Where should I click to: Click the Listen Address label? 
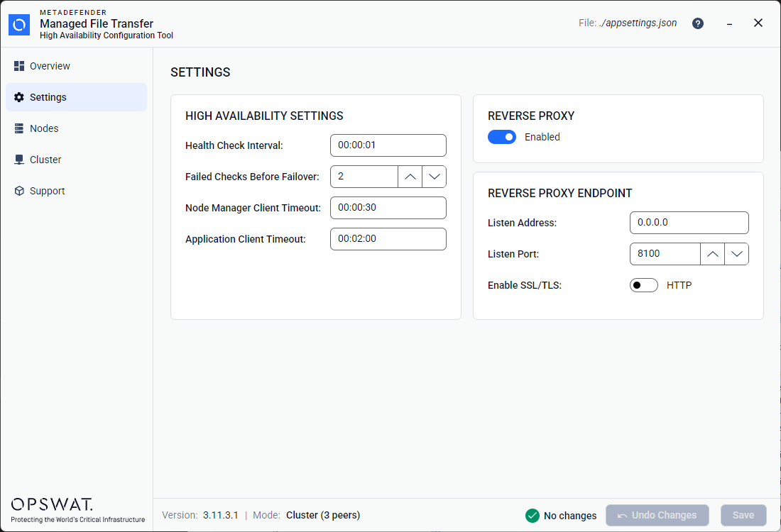click(522, 223)
